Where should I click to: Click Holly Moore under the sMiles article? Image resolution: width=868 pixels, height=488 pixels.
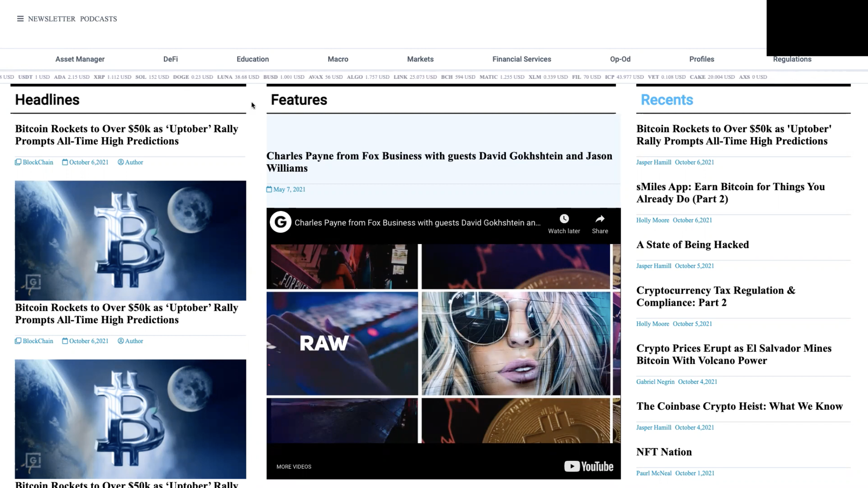pyautogui.click(x=652, y=220)
